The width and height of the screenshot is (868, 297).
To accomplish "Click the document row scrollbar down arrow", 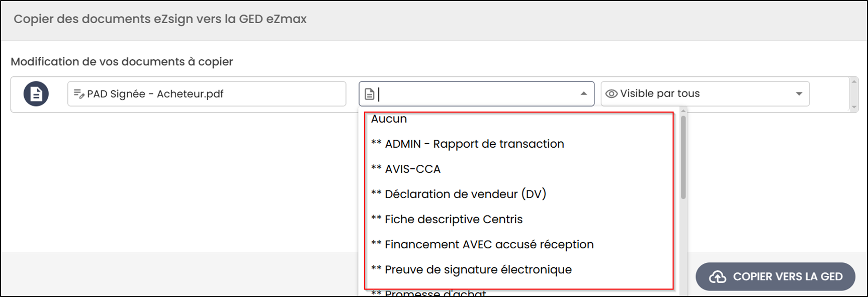I will click(853, 107).
